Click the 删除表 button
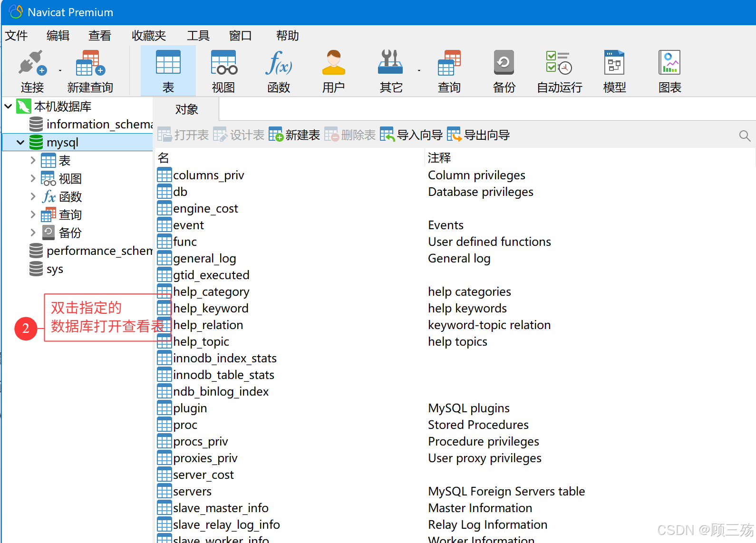756x543 pixels. (x=350, y=135)
